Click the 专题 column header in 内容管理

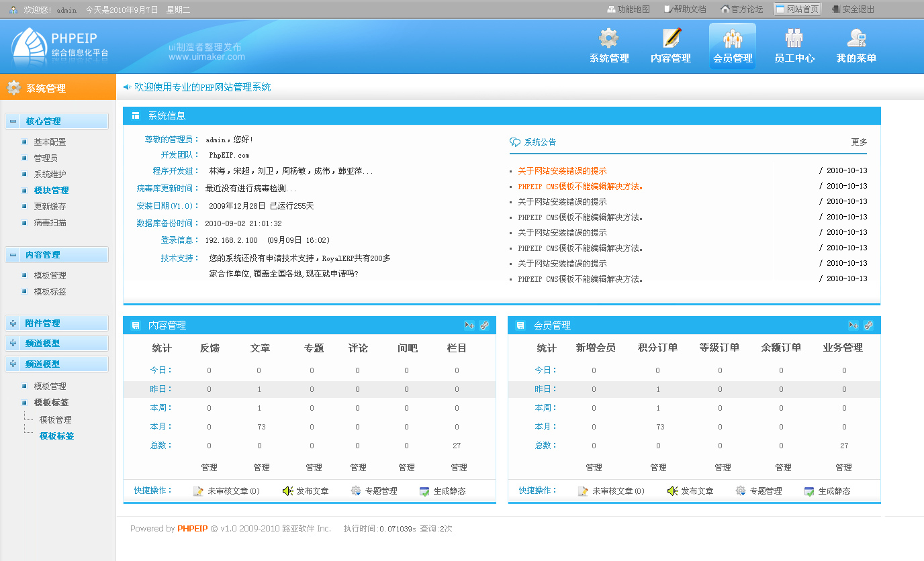(314, 348)
